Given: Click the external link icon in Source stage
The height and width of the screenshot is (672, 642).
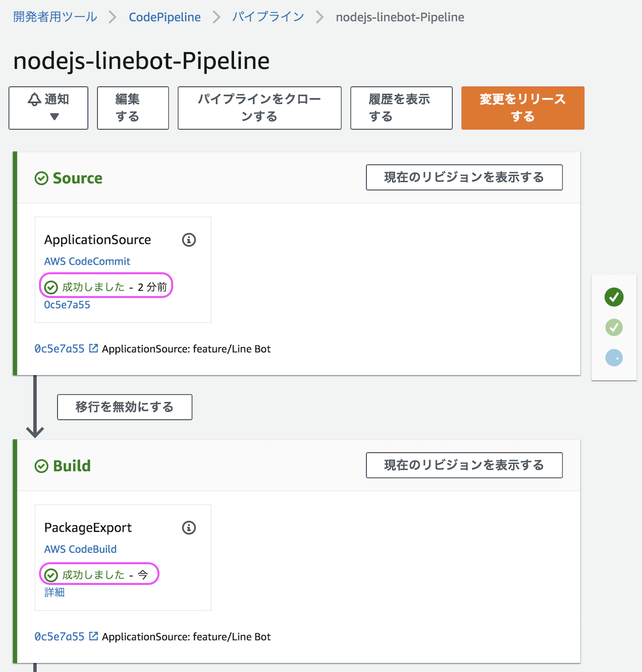Looking at the screenshot, I should (x=94, y=348).
